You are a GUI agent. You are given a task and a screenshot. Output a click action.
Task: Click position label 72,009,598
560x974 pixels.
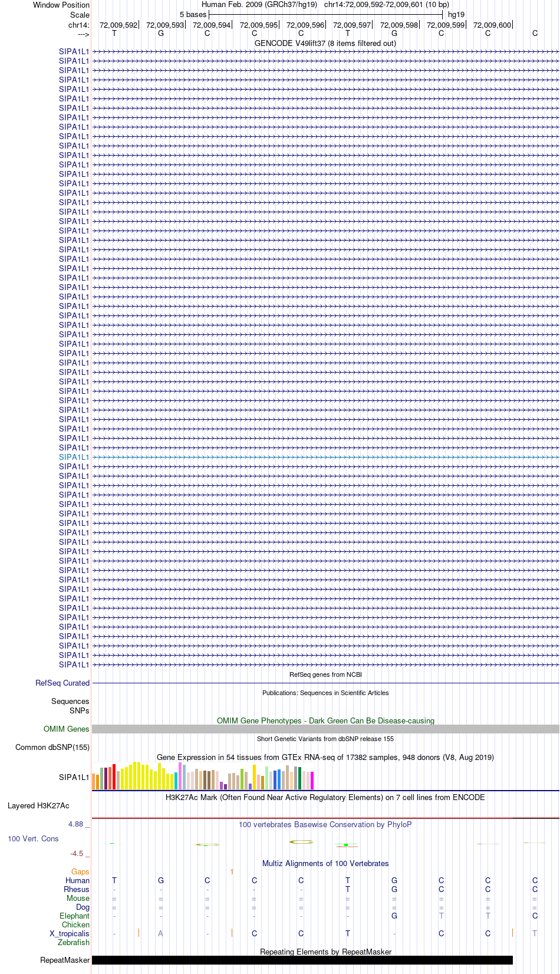point(399,25)
